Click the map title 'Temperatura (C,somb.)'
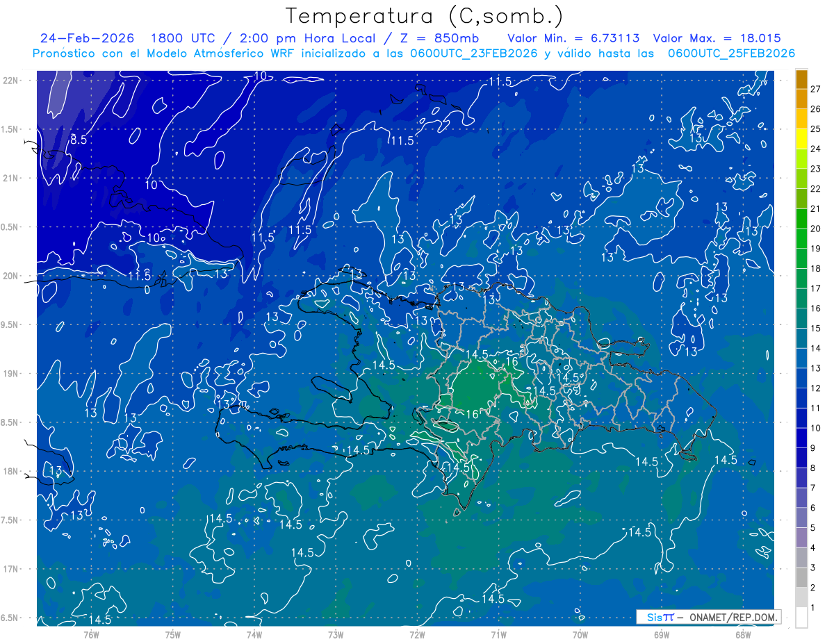Image resolution: width=834 pixels, height=644 pixels. [x=425, y=16]
